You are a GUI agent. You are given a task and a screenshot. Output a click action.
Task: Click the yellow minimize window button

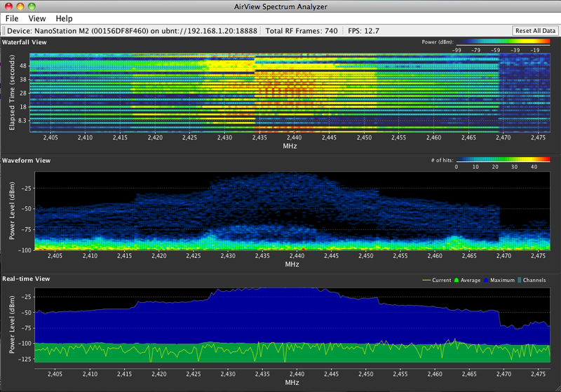pos(20,6)
